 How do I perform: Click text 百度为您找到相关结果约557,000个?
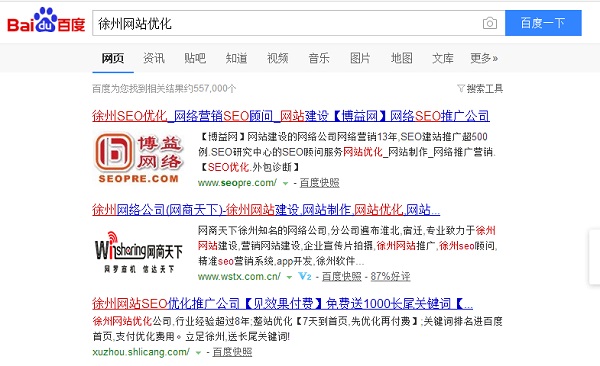pos(164,88)
